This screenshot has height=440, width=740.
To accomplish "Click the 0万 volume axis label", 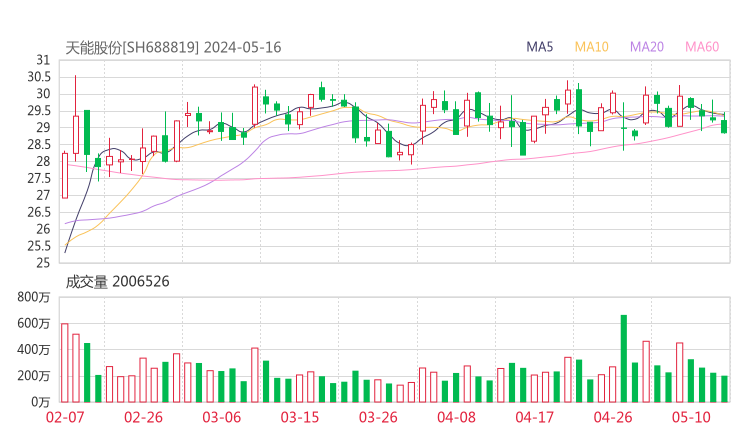I will (x=41, y=402).
